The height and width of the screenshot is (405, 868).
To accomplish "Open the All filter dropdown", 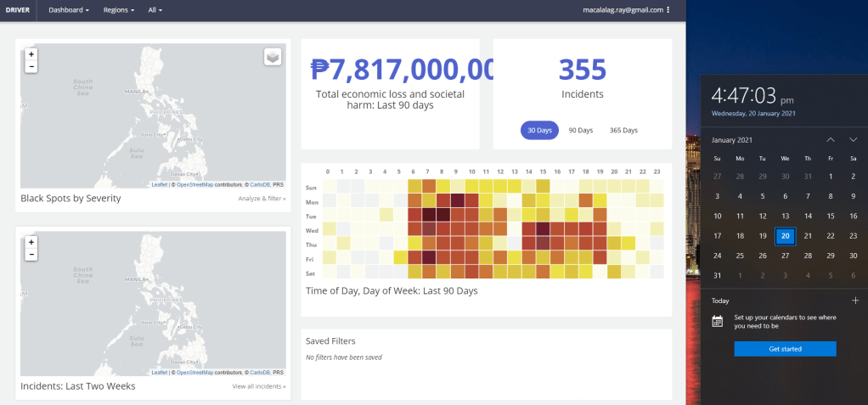I will (x=155, y=10).
